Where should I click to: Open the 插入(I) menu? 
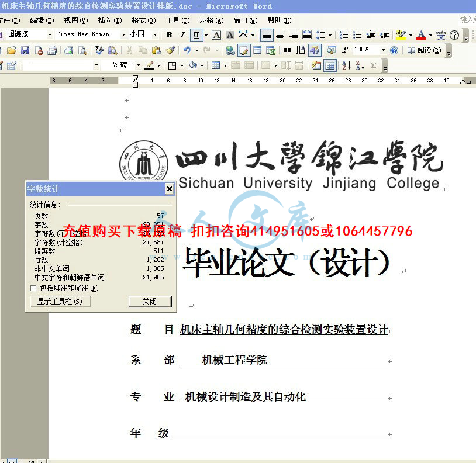tap(110, 20)
